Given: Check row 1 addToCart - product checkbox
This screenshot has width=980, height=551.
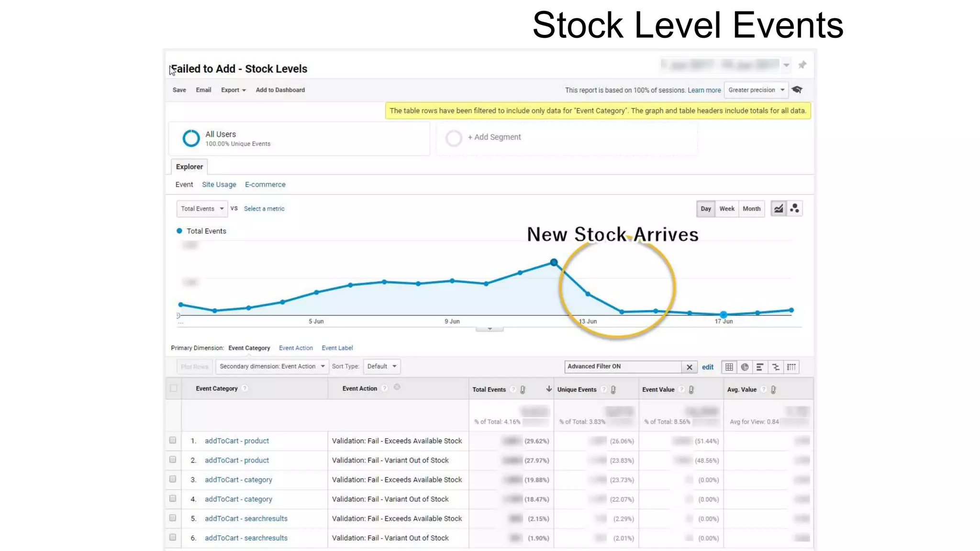Looking at the screenshot, I should [173, 441].
